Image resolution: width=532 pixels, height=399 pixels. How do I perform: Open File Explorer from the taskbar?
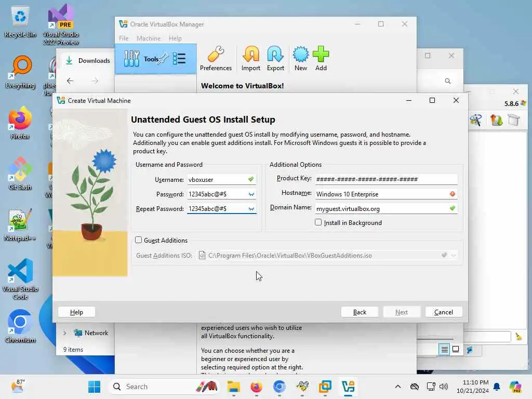233,387
